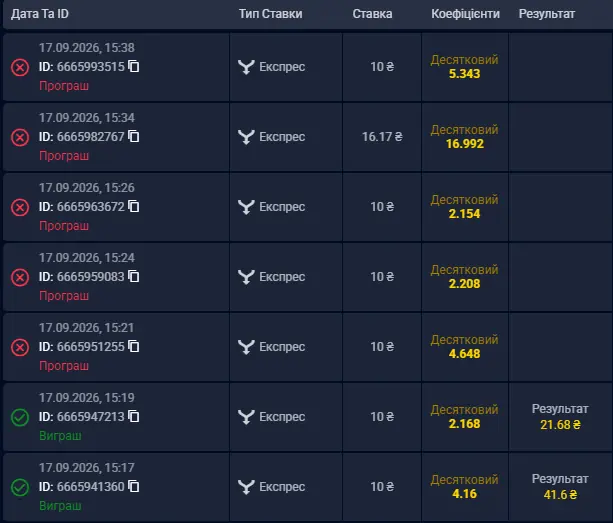The width and height of the screenshot is (613, 523).
Task: Copy bet ID 6665951255
Action: click(x=134, y=346)
